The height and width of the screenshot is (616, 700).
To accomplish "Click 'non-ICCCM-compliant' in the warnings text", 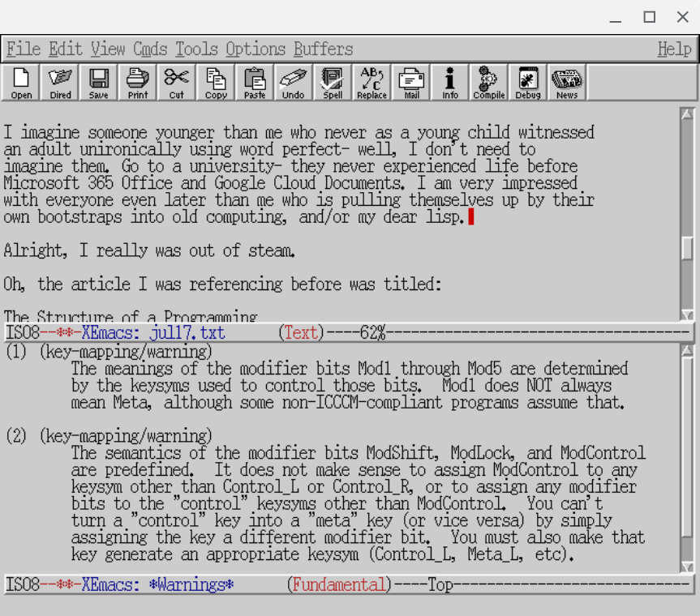I will coord(362,402).
